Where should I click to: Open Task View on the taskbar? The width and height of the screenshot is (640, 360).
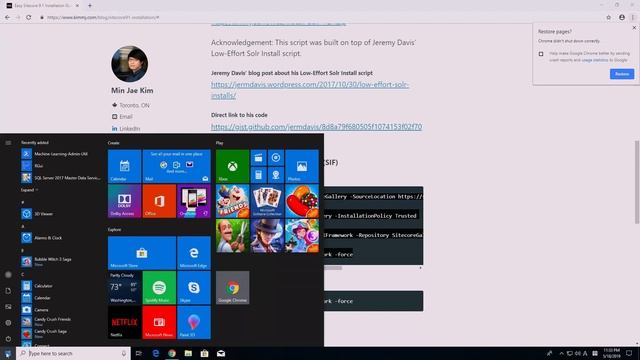[x=139, y=353]
